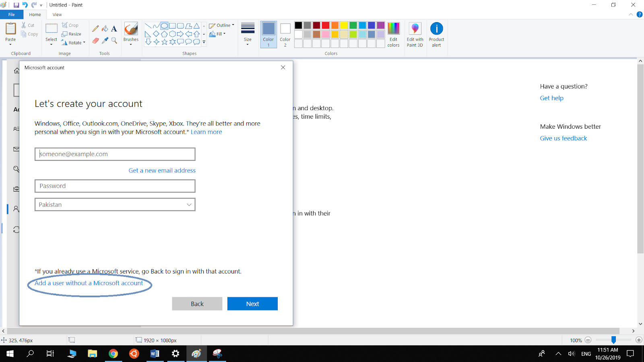Collapse the ribbon using the chevron
The width and height of the screenshot is (644, 362).
(x=631, y=14)
